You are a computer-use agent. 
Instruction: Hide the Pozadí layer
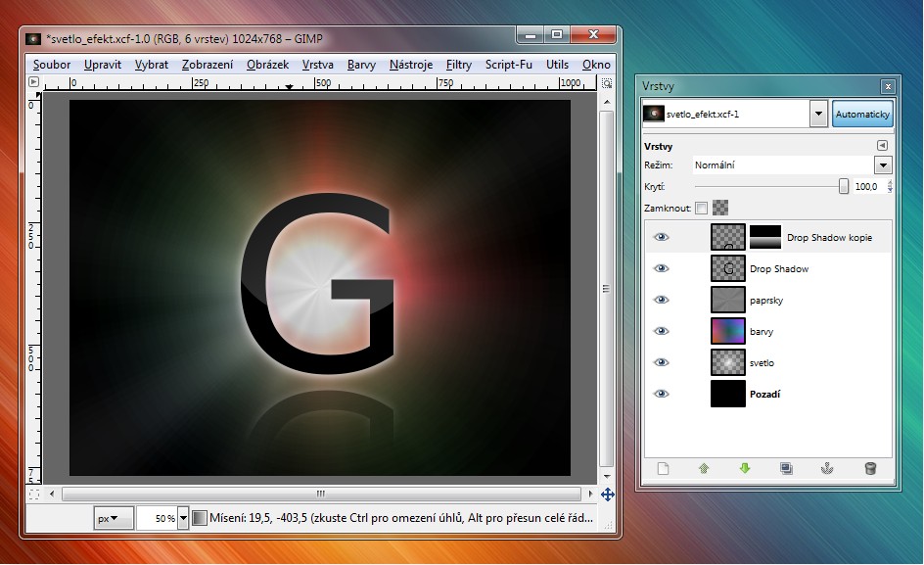[661, 394]
